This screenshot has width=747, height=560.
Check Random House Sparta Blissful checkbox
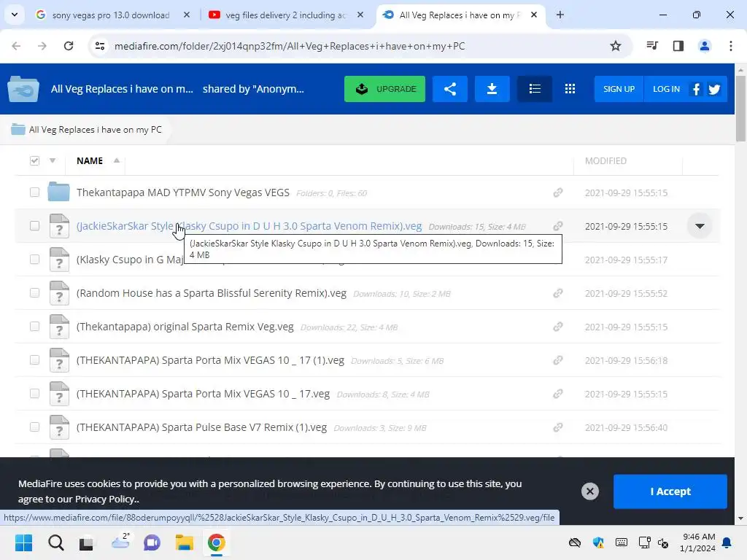click(34, 293)
